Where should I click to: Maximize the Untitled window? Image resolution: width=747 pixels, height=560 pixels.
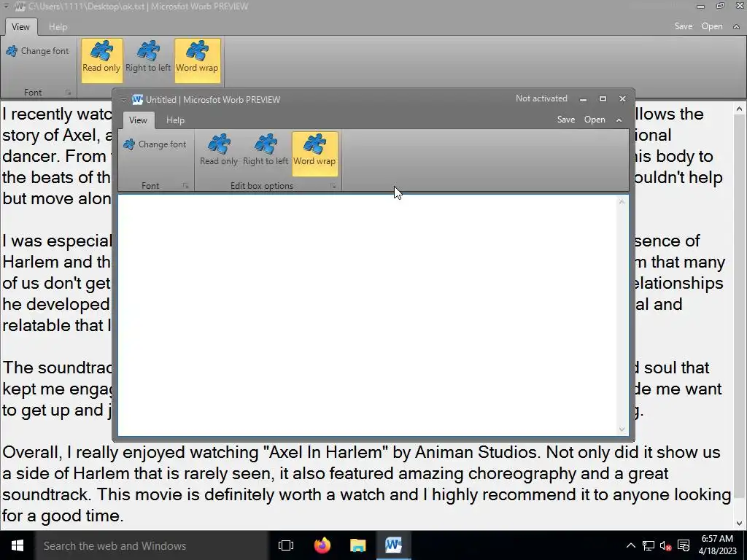pos(603,99)
